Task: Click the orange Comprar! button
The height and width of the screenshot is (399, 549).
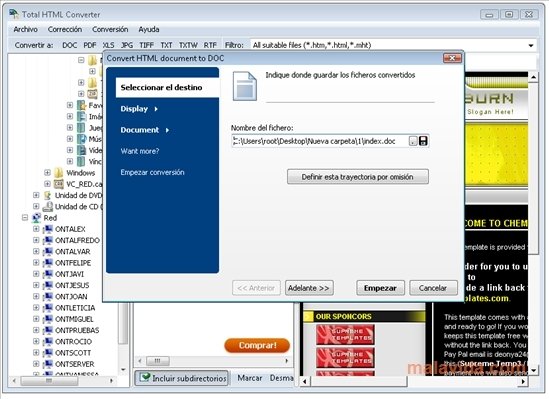Action: 257,345
